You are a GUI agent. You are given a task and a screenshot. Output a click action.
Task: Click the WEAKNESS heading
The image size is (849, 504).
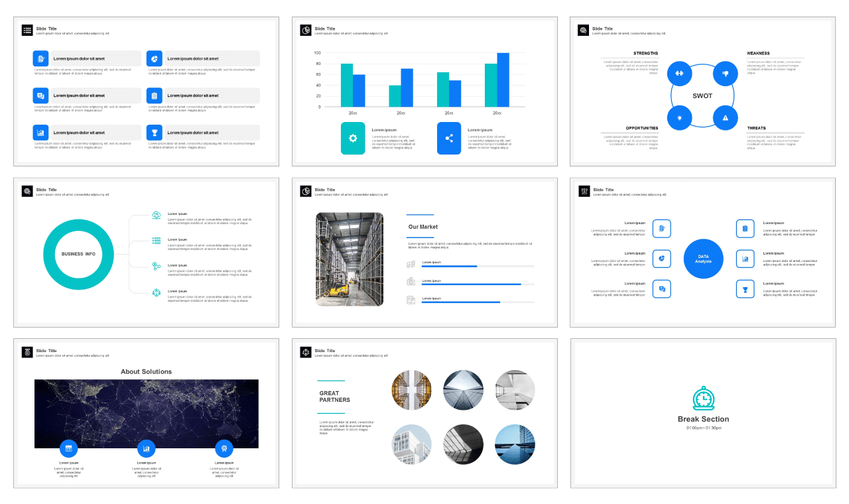(x=758, y=53)
